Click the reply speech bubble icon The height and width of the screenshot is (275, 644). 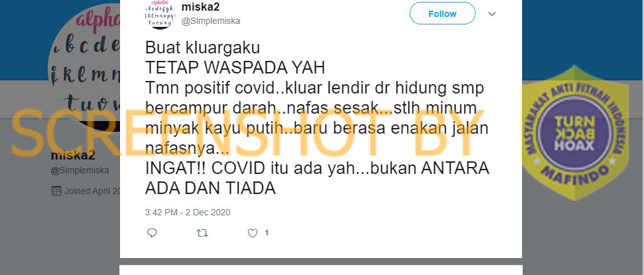coord(152,233)
